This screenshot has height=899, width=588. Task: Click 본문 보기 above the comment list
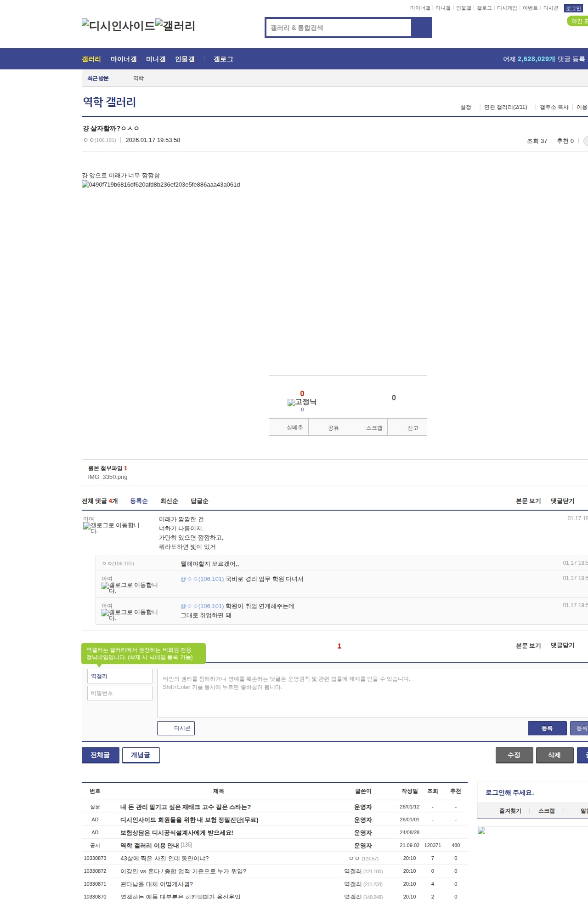click(x=528, y=501)
